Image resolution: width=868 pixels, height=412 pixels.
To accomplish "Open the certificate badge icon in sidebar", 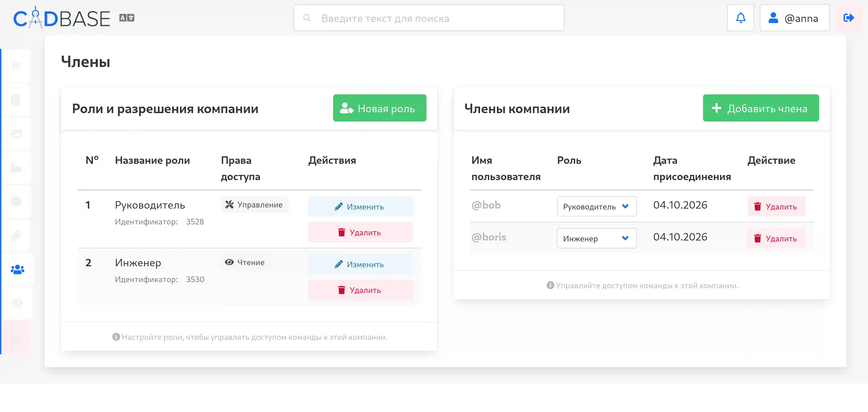I will pos(16,202).
